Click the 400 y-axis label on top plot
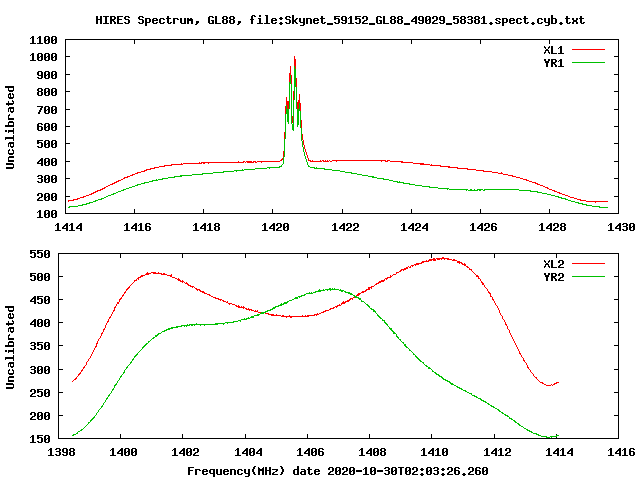 click(x=47, y=162)
